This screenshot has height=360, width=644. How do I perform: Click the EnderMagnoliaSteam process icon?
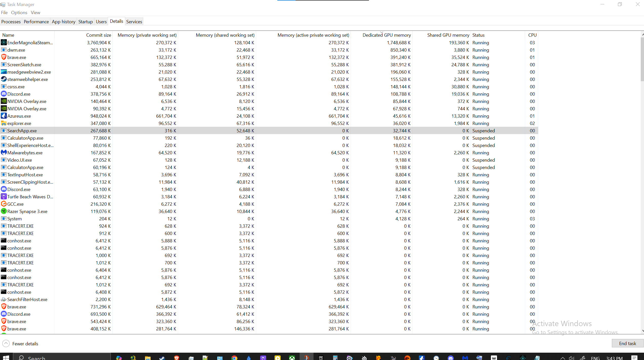coord(4,43)
